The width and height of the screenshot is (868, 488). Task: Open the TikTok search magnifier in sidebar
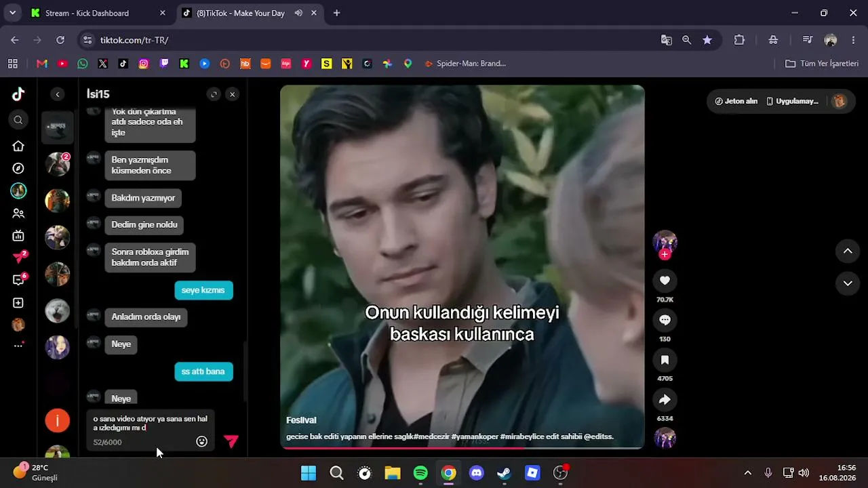18,120
